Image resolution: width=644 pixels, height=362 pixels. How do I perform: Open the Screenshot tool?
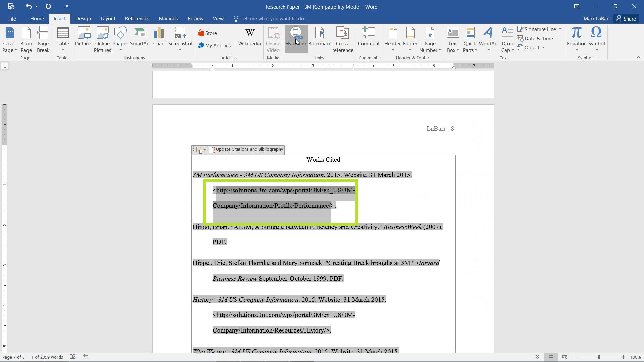(x=180, y=40)
